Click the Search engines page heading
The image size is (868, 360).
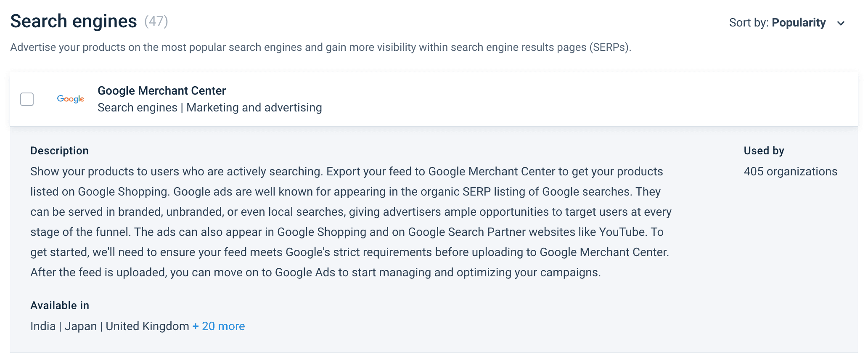[x=74, y=21]
